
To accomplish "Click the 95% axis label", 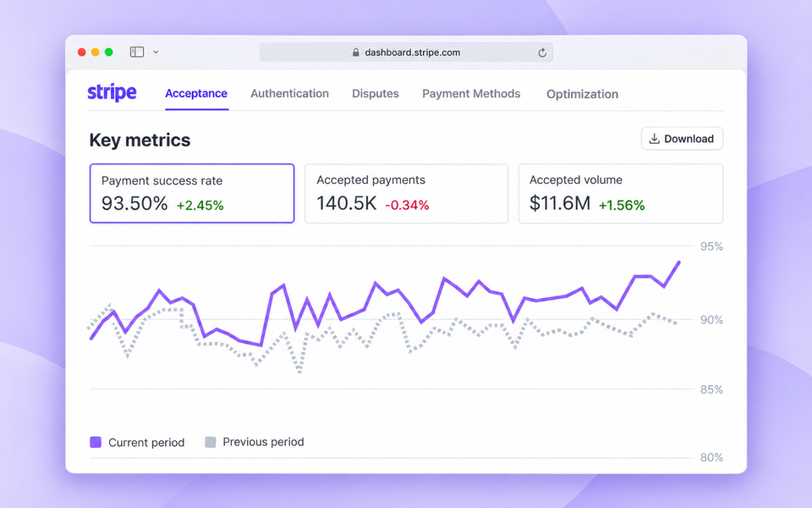I will click(711, 246).
